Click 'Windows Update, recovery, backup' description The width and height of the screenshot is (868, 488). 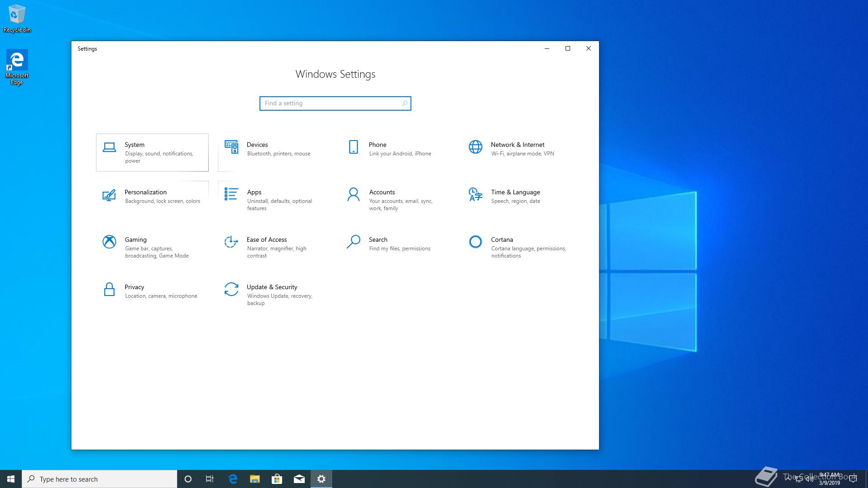(280, 300)
